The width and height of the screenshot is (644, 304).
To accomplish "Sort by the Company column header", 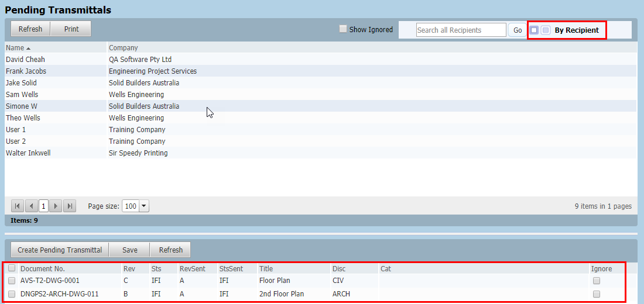I will (124, 47).
